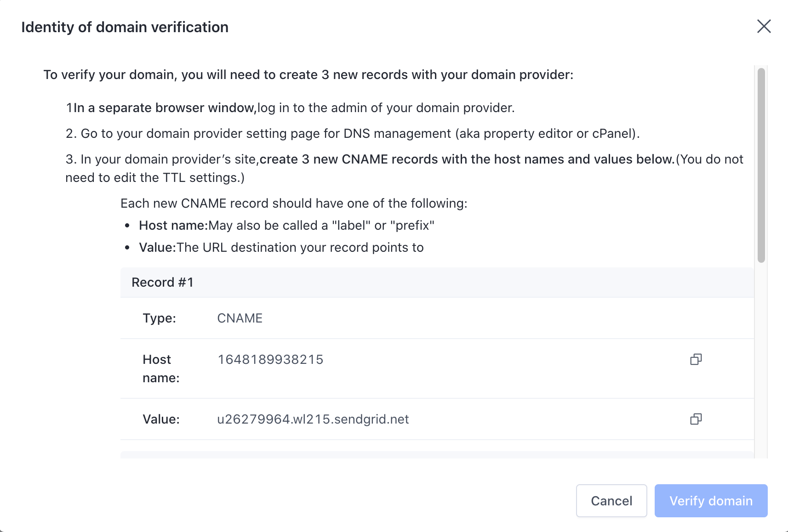Close the domain verification dialog

pyautogui.click(x=764, y=27)
